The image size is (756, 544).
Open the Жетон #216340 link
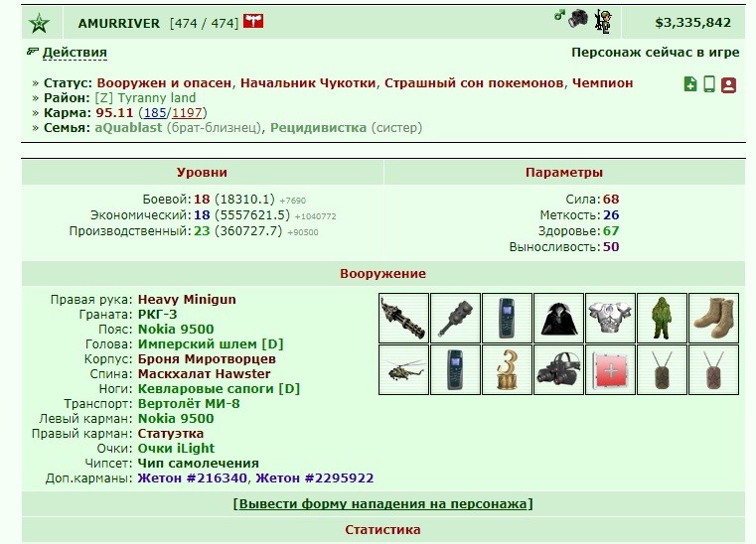(x=193, y=478)
